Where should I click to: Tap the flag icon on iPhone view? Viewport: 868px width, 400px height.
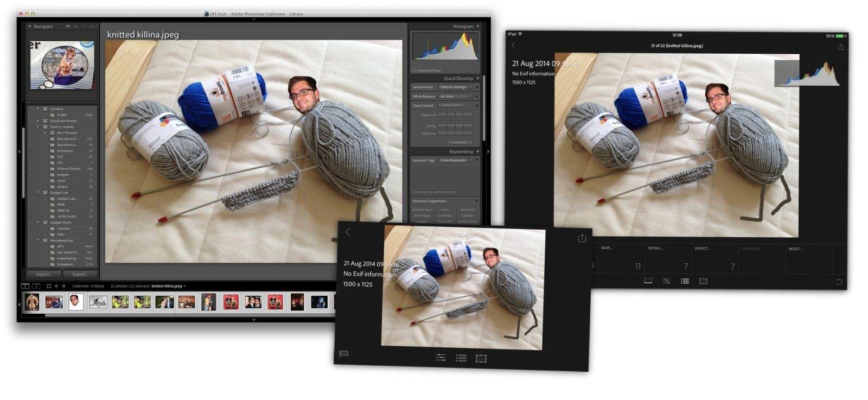[343, 354]
